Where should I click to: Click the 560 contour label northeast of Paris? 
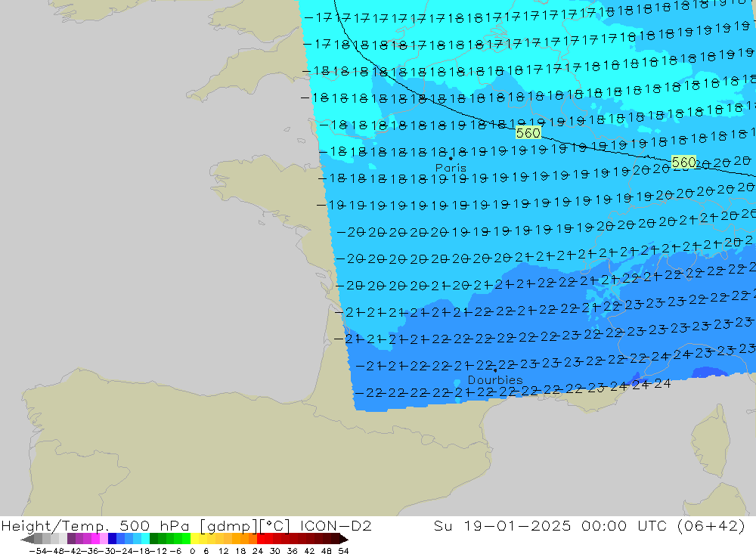click(x=528, y=132)
